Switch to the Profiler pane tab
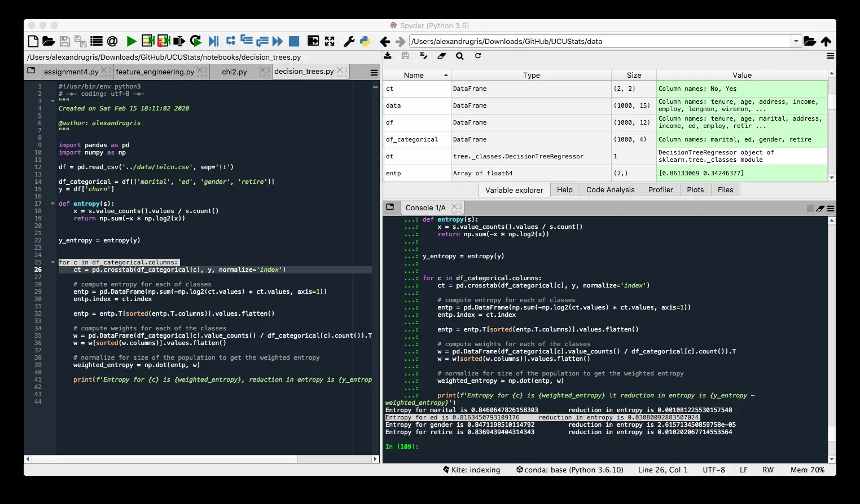 point(660,190)
